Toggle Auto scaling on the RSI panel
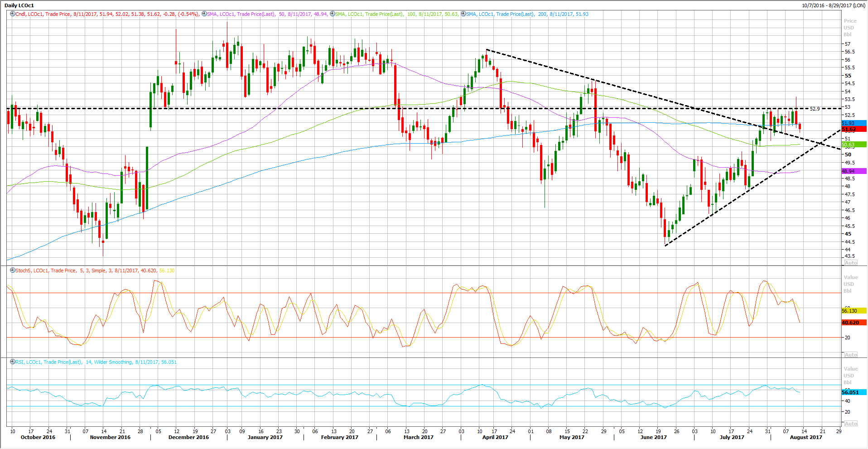Image resolution: width=868 pixels, height=449 pixels. tap(850, 424)
